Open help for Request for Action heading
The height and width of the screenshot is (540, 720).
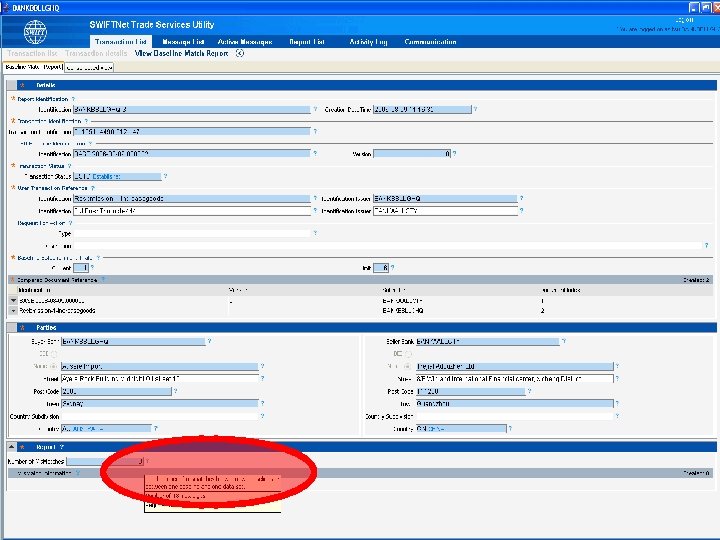70,223
